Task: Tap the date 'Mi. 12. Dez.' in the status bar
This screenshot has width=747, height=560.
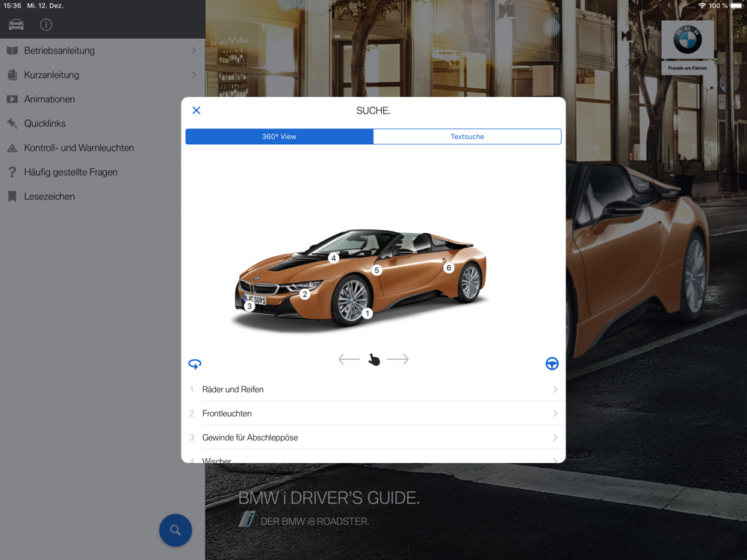Action: pyautogui.click(x=46, y=6)
